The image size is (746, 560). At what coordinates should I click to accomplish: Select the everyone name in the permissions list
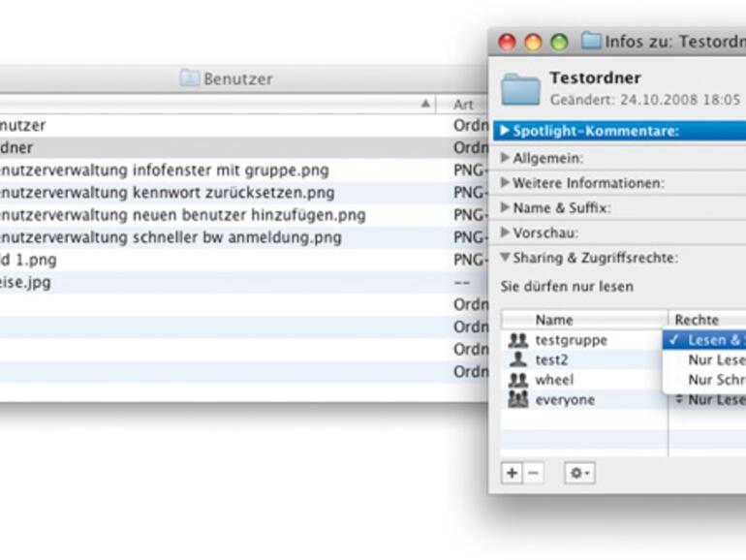[x=565, y=400]
